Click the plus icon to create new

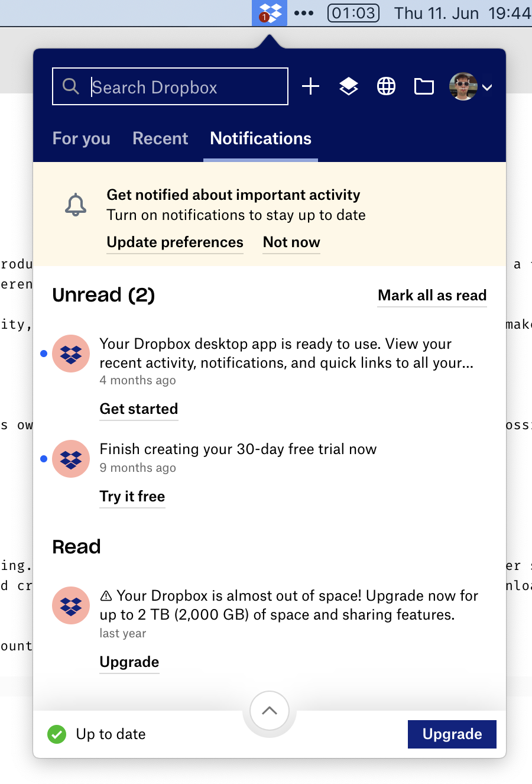point(310,86)
